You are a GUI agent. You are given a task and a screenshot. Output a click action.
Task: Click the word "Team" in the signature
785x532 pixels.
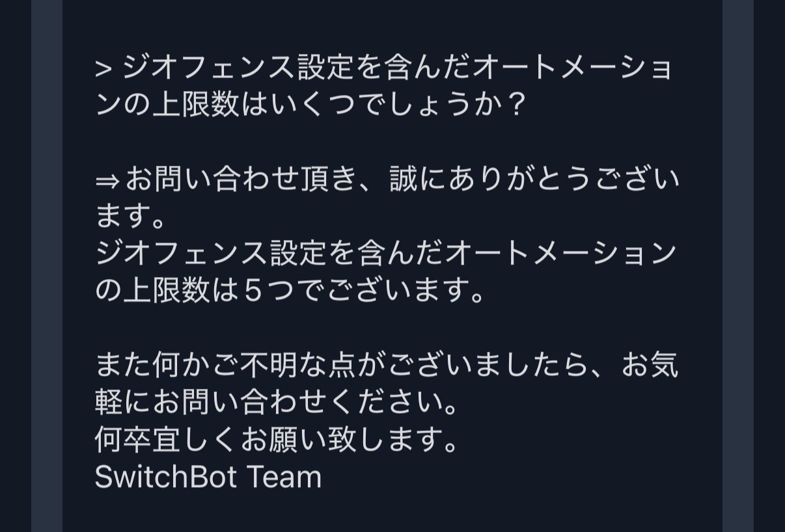coord(283,477)
